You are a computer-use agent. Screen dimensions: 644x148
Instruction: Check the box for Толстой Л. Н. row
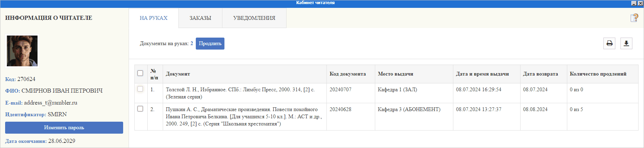point(140,89)
